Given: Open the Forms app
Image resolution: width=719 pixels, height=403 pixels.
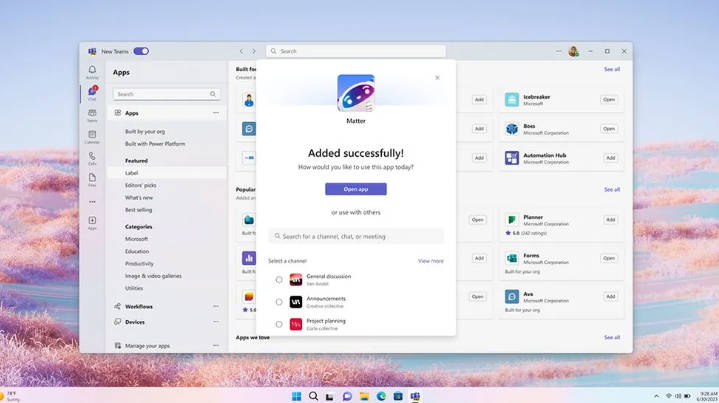Looking at the screenshot, I should click(x=609, y=258).
